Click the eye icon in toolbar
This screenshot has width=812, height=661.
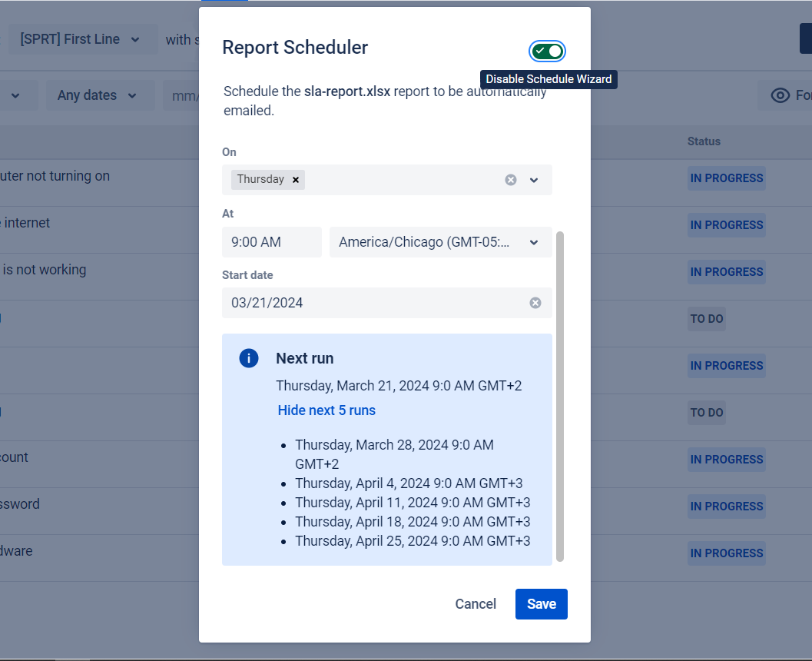(x=781, y=95)
